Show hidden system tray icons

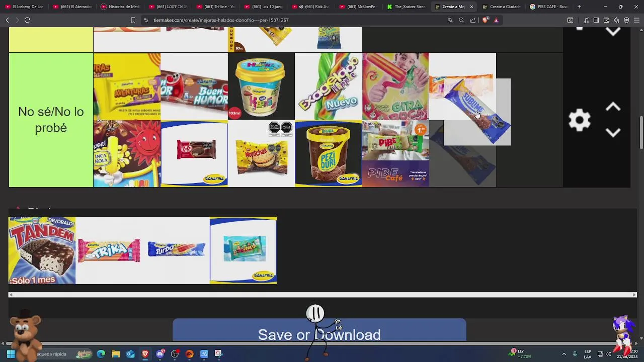tap(564, 354)
